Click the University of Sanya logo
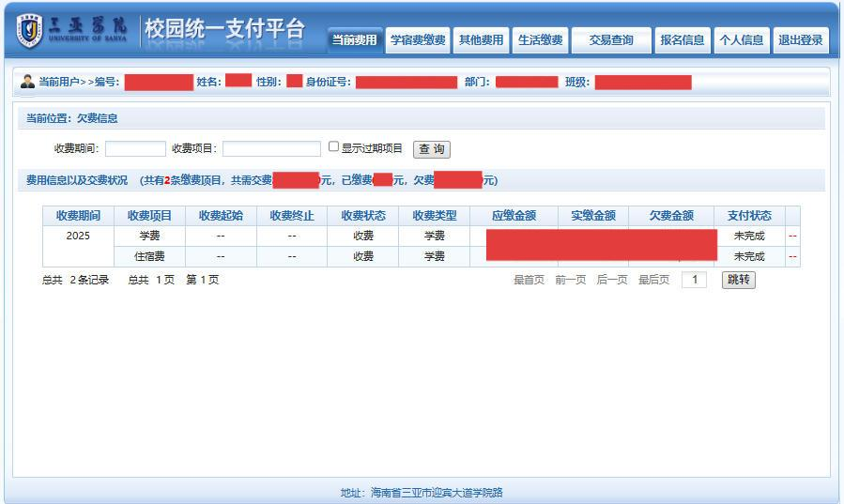 pos(71,31)
